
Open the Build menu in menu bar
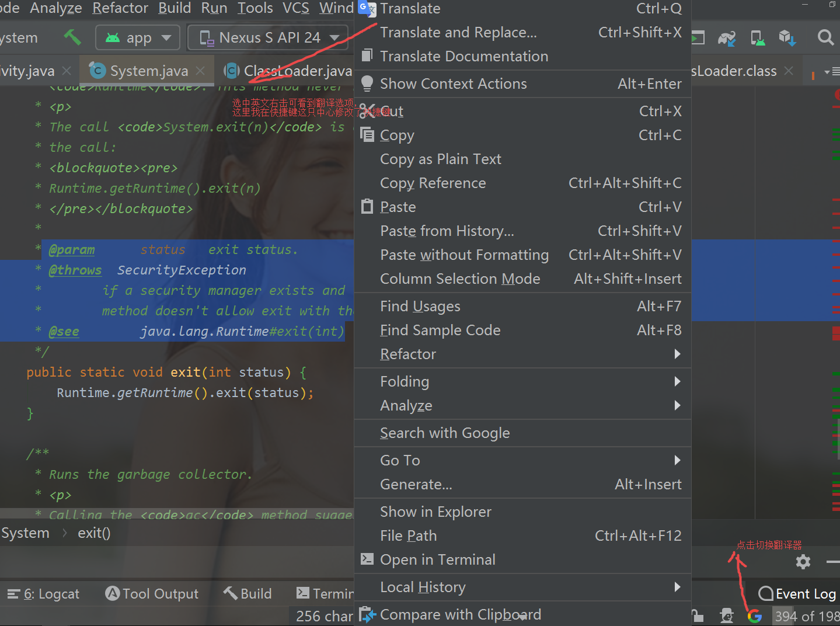pyautogui.click(x=175, y=8)
